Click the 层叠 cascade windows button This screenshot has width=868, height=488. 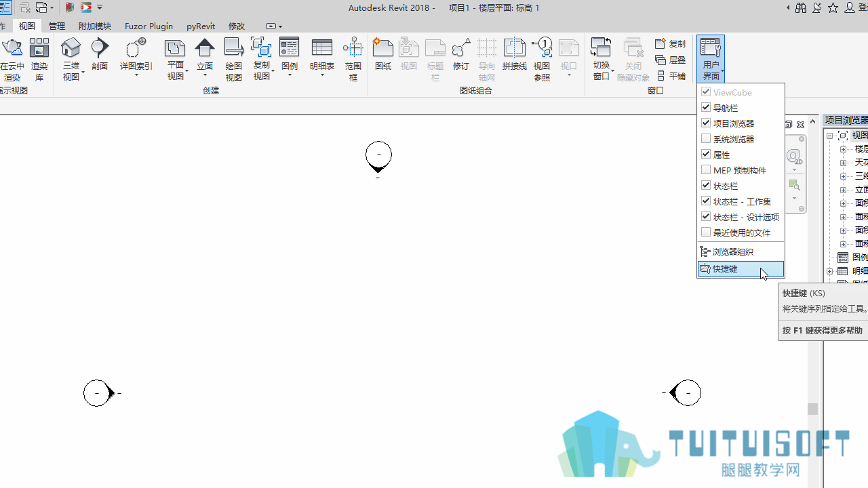pos(671,60)
